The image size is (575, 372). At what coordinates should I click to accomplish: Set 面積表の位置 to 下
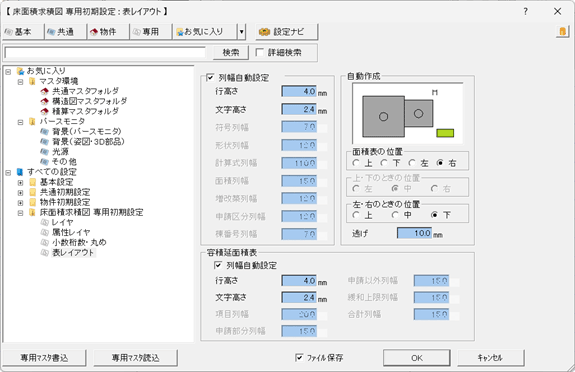384,163
